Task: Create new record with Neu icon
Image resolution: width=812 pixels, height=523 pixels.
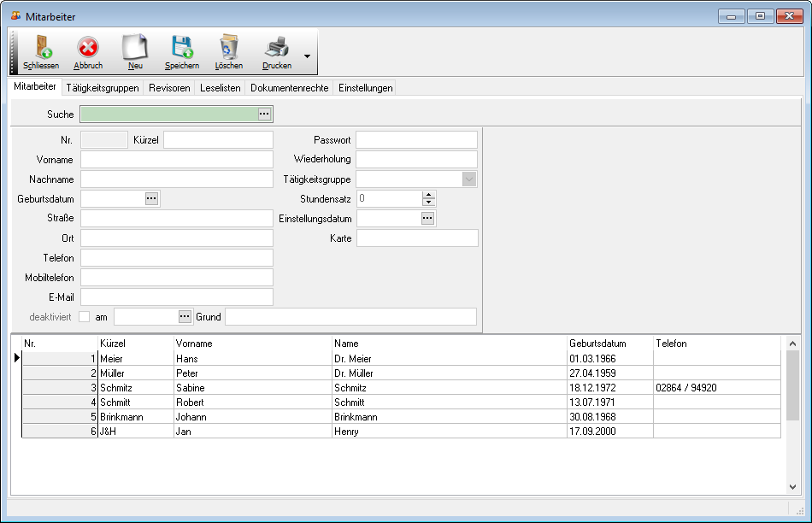Action: 135,47
